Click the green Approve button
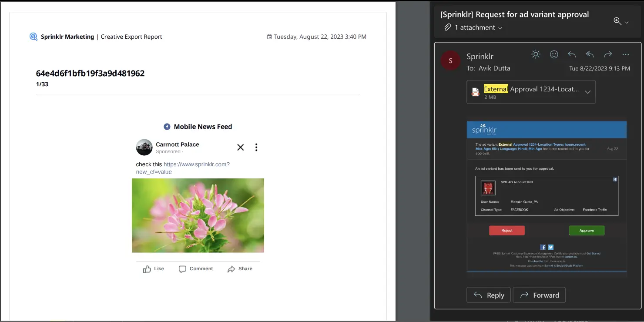This screenshot has height=322, width=644. (x=587, y=231)
